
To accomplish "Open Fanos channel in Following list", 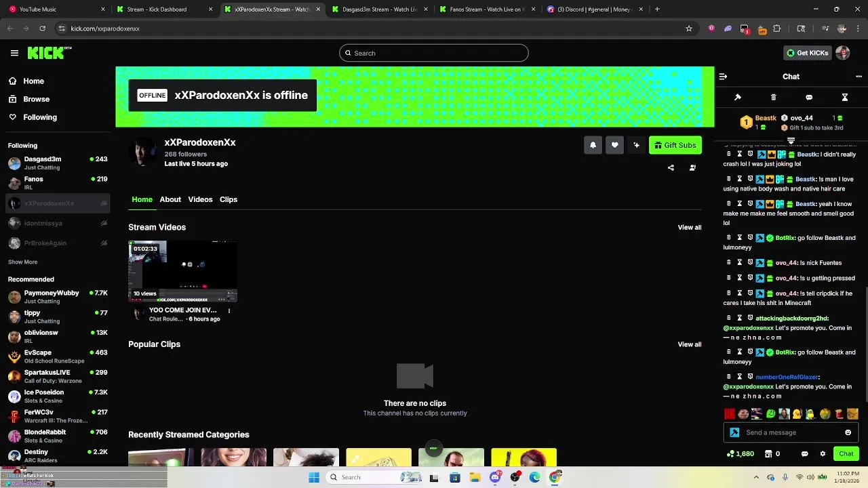I will (x=57, y=183).
